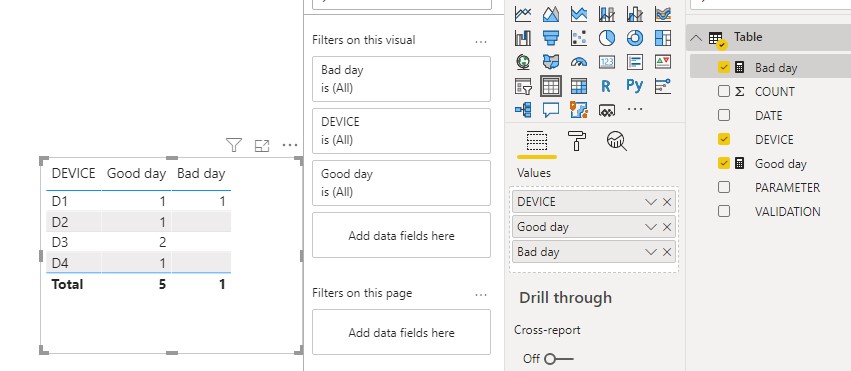This screenshot has width=851, height=371.
Task: Select the pie chart visualization
Action: [x=607, y=37]
